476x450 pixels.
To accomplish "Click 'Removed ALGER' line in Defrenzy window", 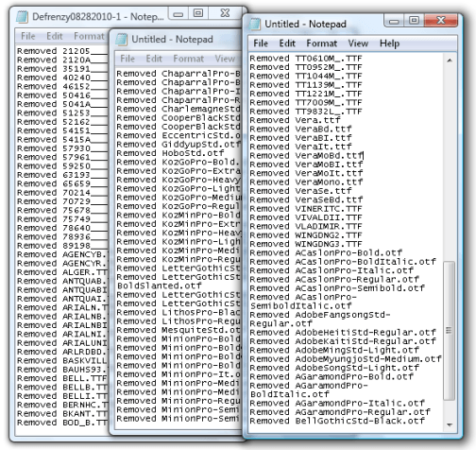I will (62, 272).
